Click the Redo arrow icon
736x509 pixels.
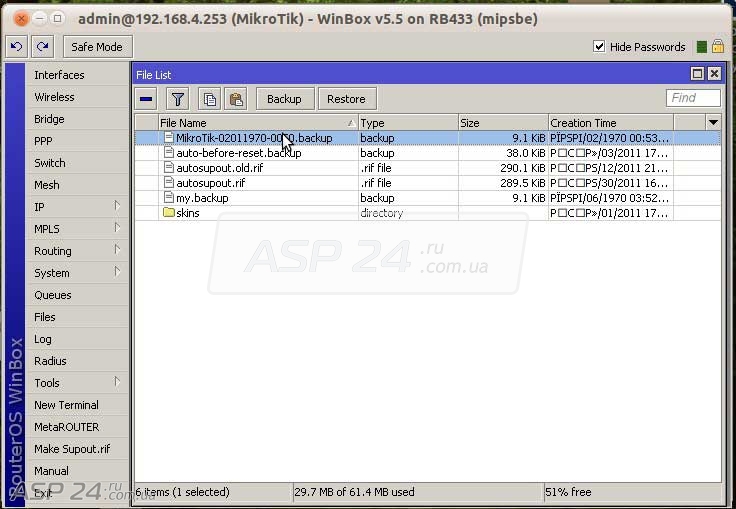[43, 46]
